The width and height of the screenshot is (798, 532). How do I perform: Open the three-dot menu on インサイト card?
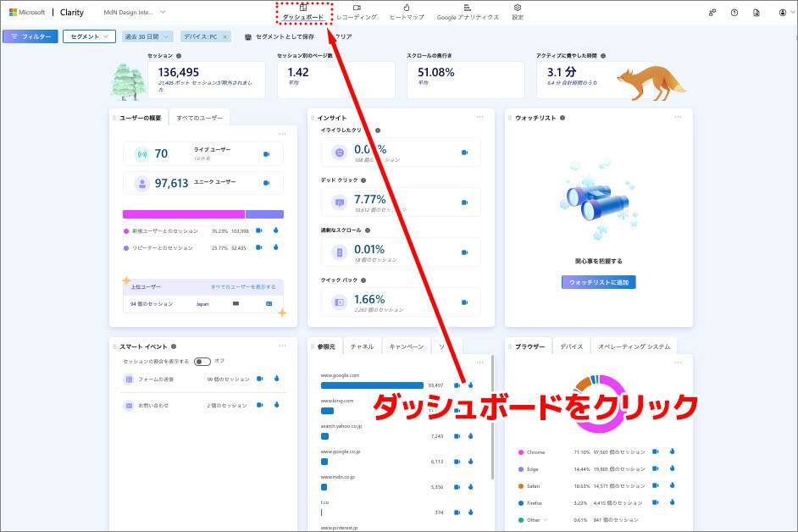coord(479,117)
